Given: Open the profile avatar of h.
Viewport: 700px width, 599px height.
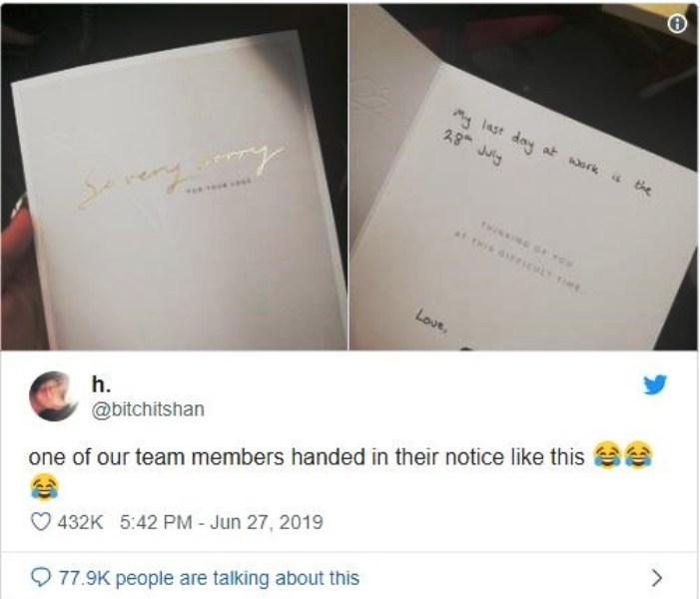Looking at the screenshot, I should tap(54, 396).
